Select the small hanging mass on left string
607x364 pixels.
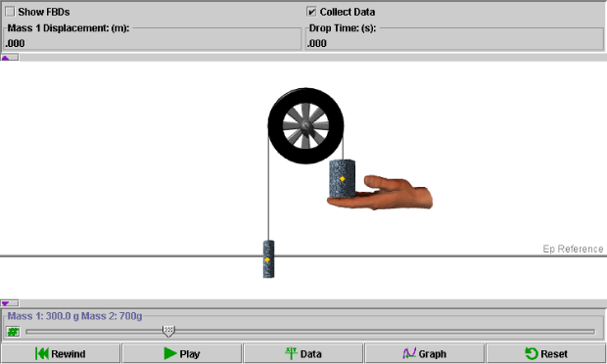click(x=268, y=259)
